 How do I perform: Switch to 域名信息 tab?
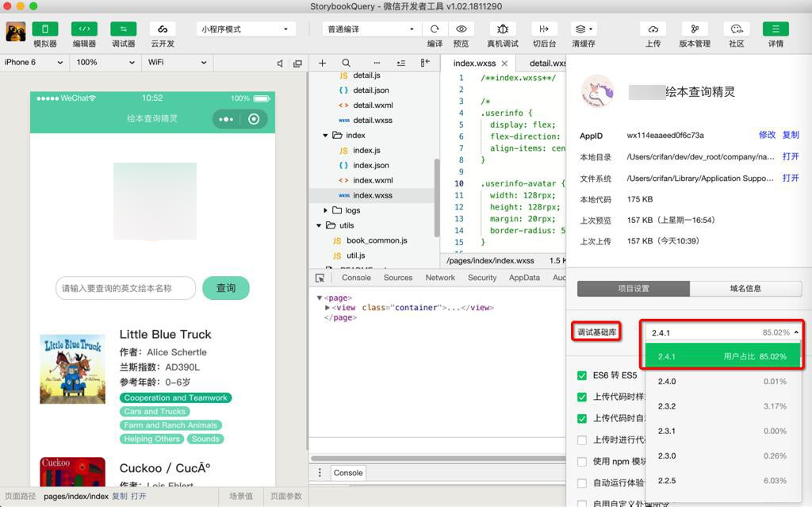click(745, 288)
